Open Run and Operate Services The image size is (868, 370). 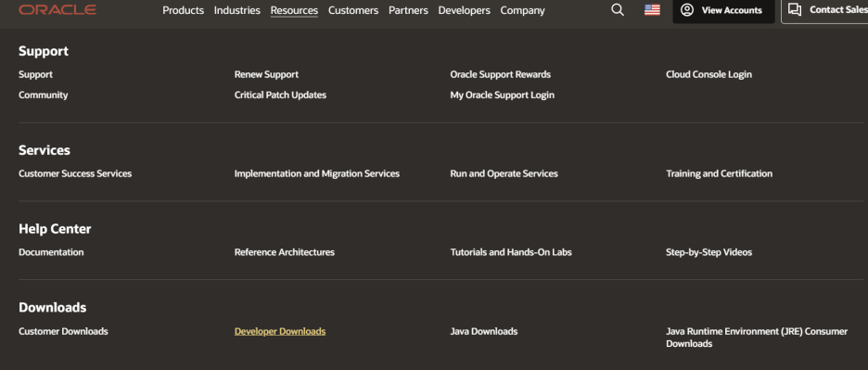pyautogui.click(x=504, y=173)
